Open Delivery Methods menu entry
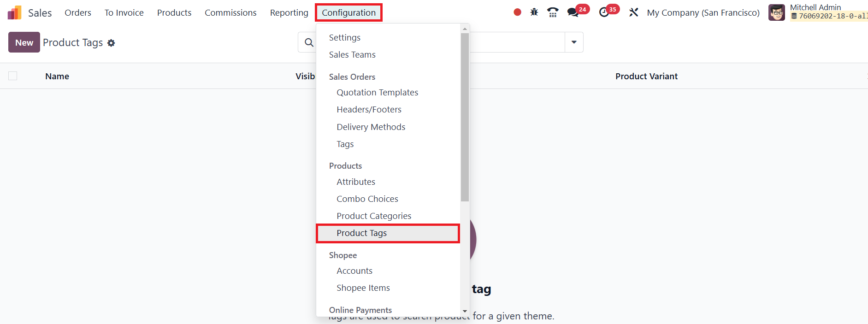Image resolution: width=868 pixels, height=324 pixels. [371, 127]
